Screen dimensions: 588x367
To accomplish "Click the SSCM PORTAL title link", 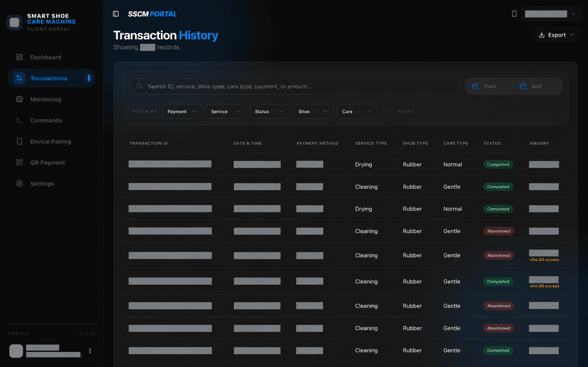I will [152, 14].
